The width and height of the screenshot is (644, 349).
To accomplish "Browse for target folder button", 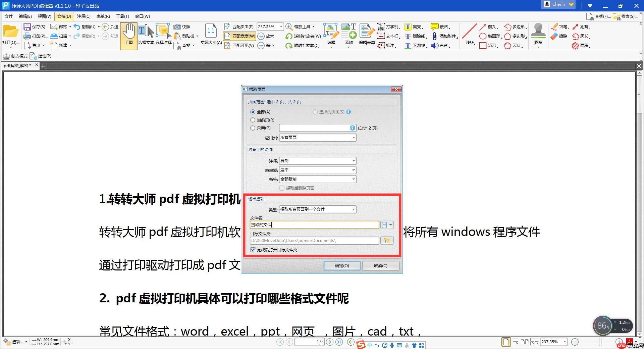I will pos(387,241).
